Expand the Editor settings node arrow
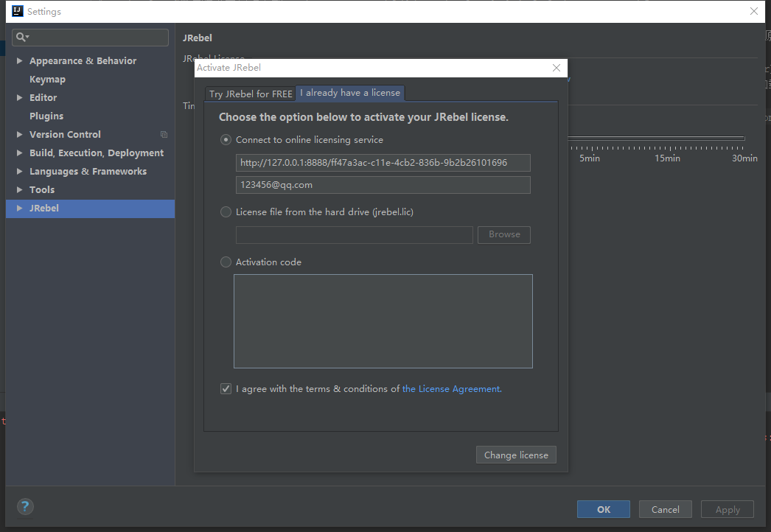Image resolution: width=771 pixels, height=532 pixels. click(x=19, y=97)
